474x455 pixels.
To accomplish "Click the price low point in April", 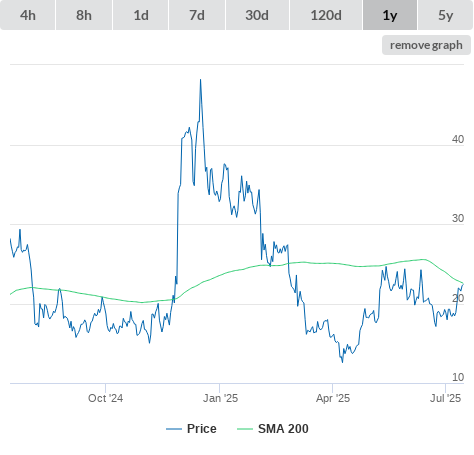I will (x=342, y=362).
